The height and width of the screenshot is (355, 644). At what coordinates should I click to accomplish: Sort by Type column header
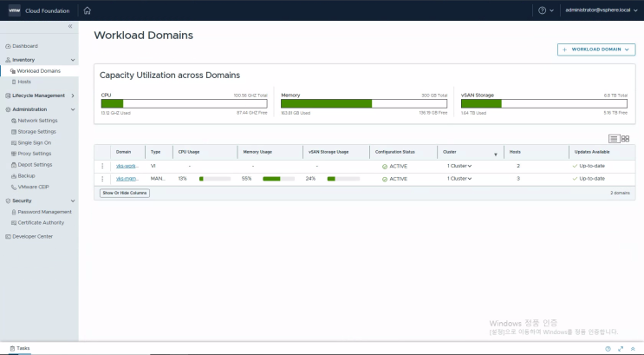click(x=155, y=152)
